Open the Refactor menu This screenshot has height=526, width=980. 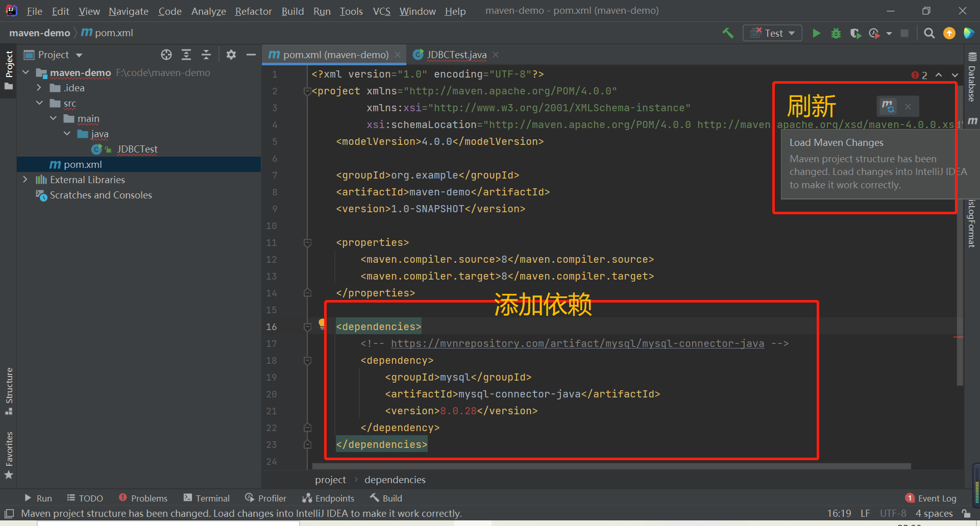pos(253,11)
